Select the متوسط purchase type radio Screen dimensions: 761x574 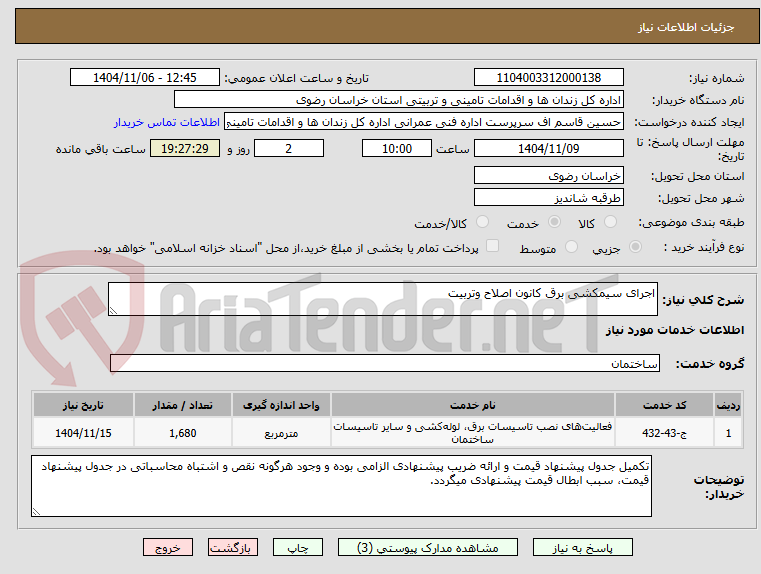click(572, 246)
